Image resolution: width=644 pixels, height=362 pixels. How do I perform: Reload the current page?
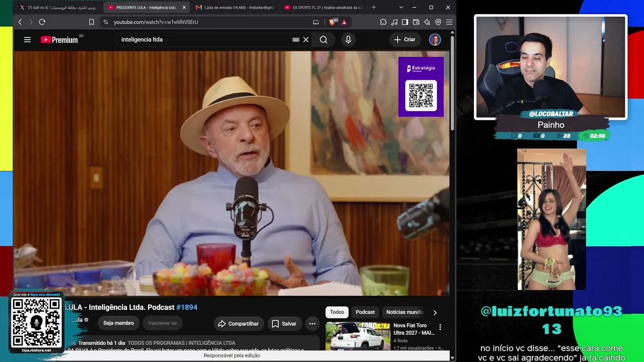(x=42, y=22)
